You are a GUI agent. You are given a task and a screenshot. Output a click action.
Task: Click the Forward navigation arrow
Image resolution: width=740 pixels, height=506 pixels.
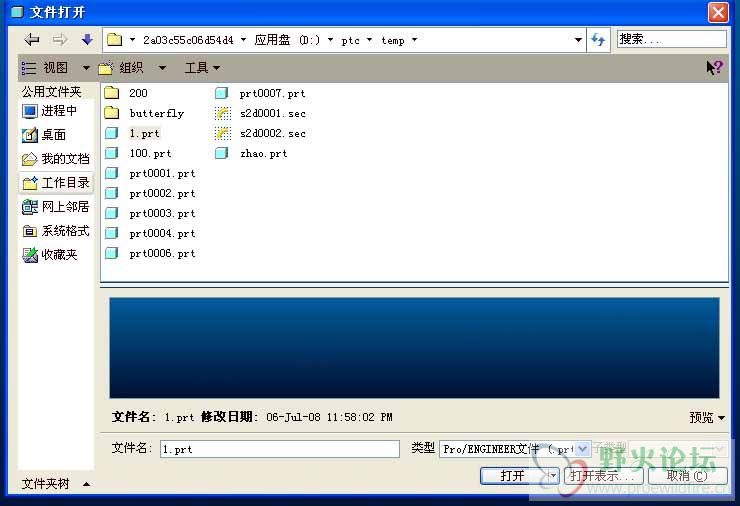pos(59,40)
